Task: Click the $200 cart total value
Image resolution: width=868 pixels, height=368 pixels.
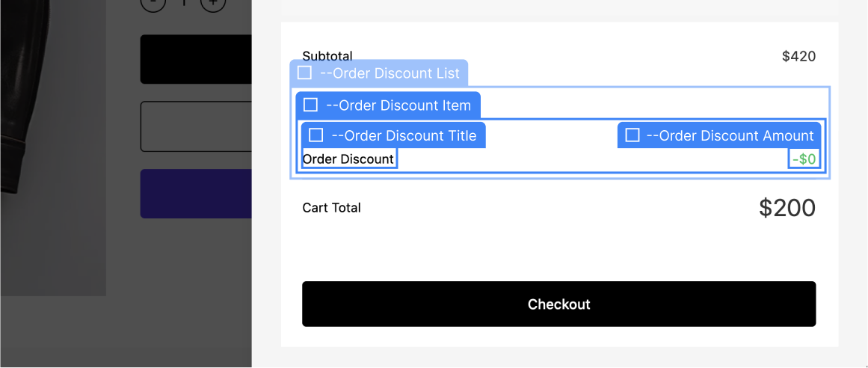Action: coord(787,208)
